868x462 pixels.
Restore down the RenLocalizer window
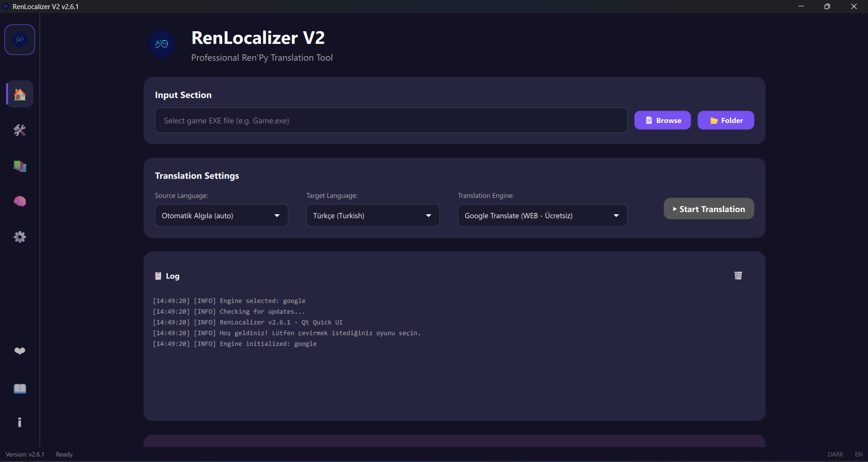827,6
